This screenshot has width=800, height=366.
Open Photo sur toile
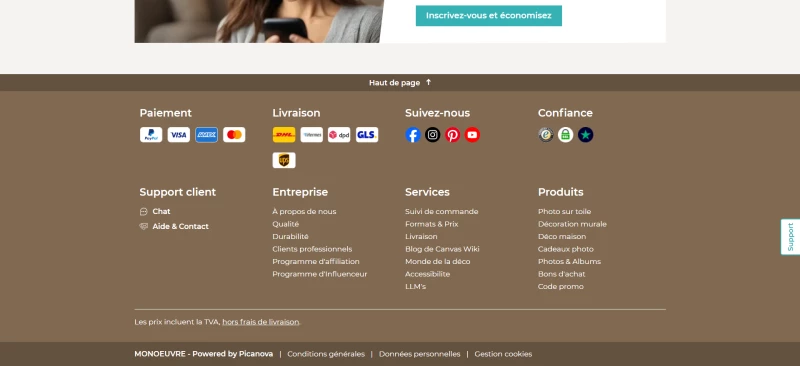(564, 211)
